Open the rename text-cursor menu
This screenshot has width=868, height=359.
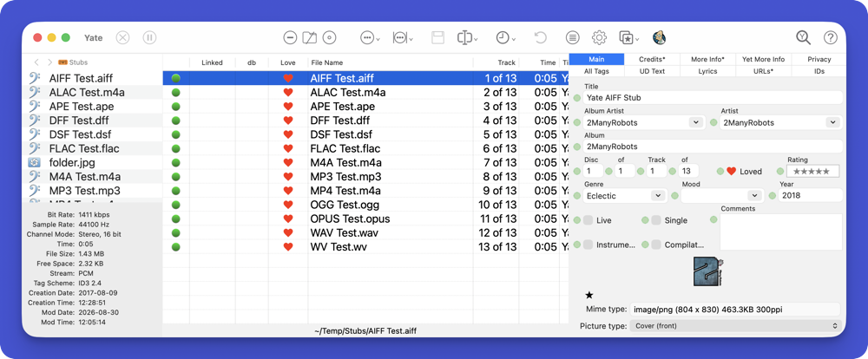(x=467, y=37)
